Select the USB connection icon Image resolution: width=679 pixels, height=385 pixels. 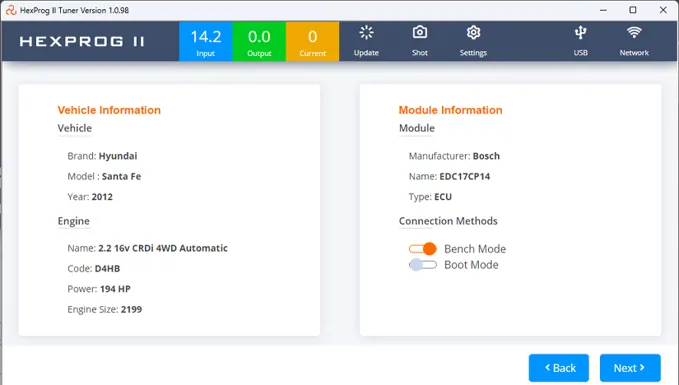pyautogui.click(x=580, y=32)
